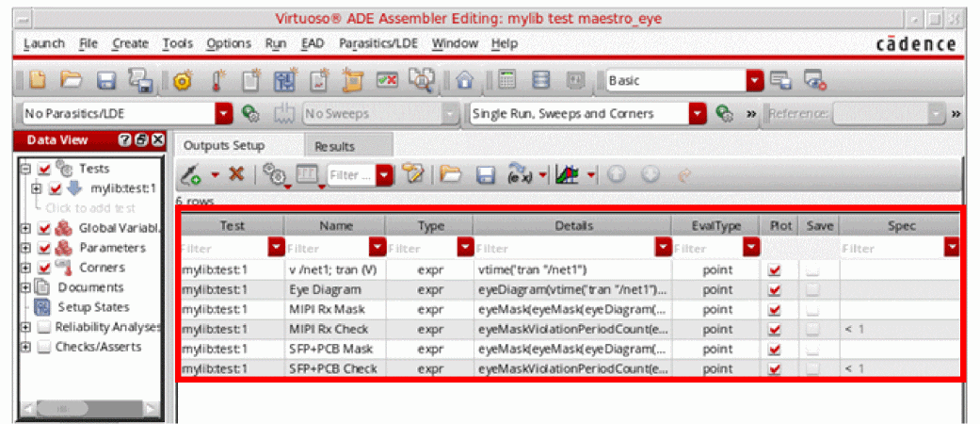Click the window icon right of Basic dropdown
Image resolution: width=980 pixels, height=424 pixels.
[x=780, y=81]
